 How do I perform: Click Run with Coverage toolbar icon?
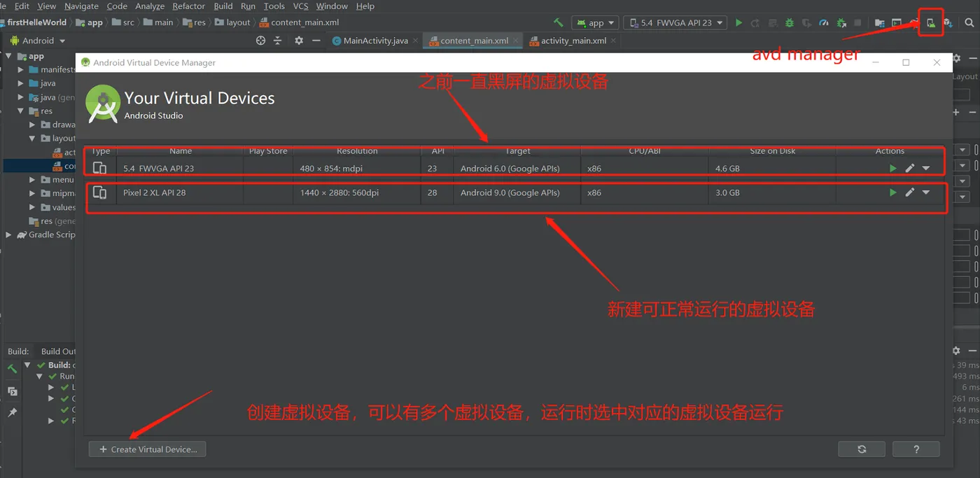pos(806,22)
